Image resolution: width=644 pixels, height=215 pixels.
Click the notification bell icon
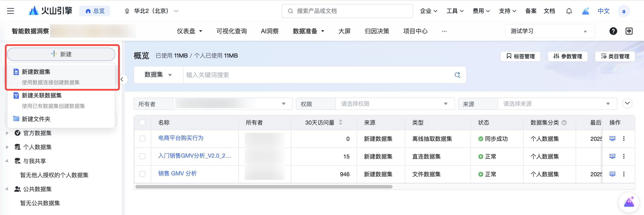tap(569, 11)
